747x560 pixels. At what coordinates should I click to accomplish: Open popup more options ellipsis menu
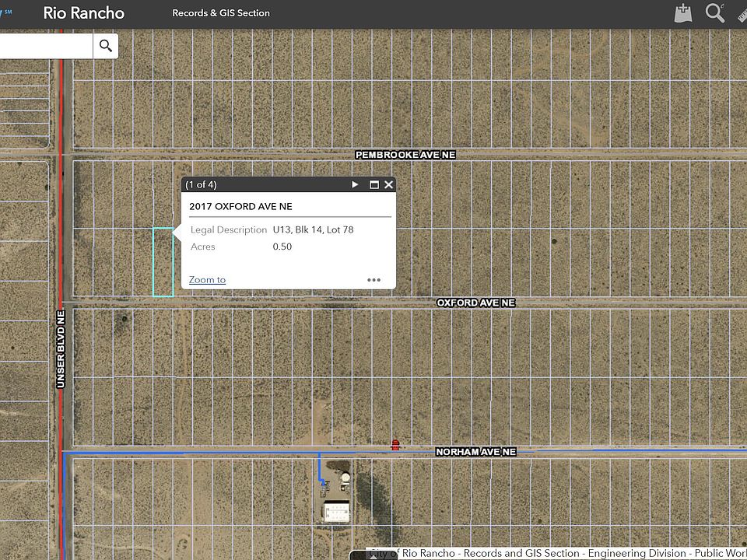pos(373,280)
